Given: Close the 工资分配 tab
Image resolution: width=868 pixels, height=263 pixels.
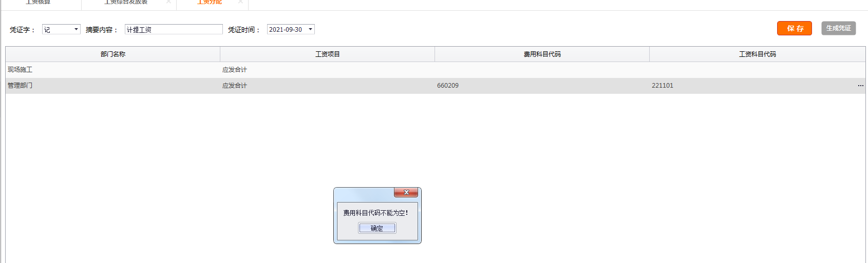Looking at the screenshot, I should pos(240,2).
